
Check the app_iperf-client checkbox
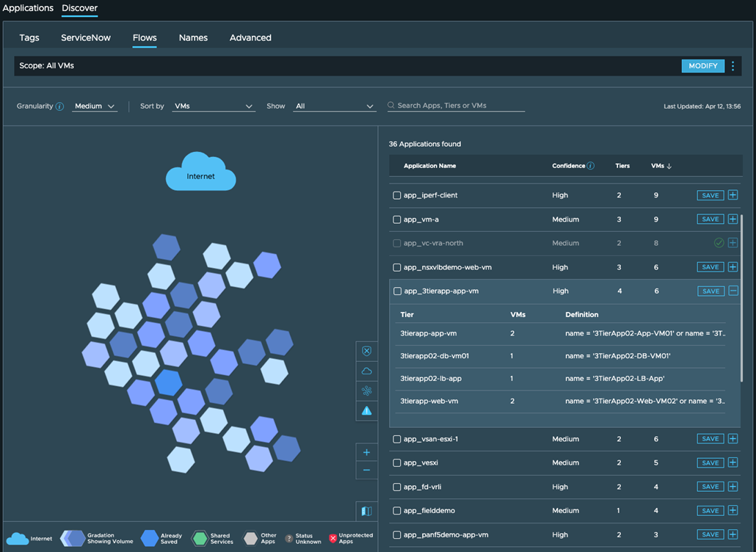tap(397, 196)
